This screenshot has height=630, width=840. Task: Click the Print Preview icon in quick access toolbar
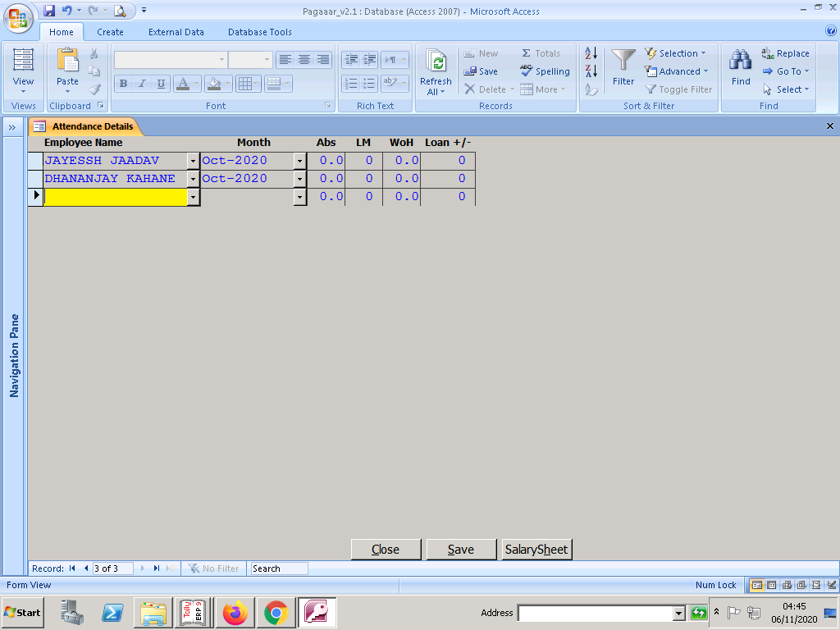click(120, 11)
